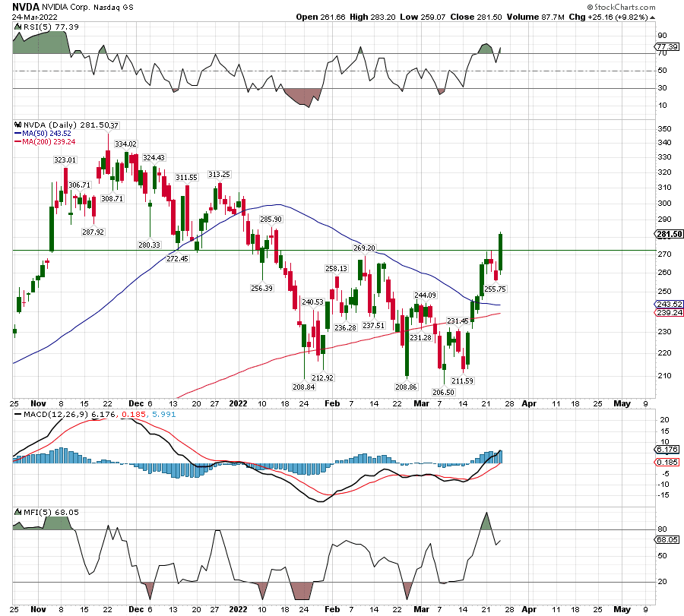Click the red 0.185 signal value in MACD legend

click(133, 414)
